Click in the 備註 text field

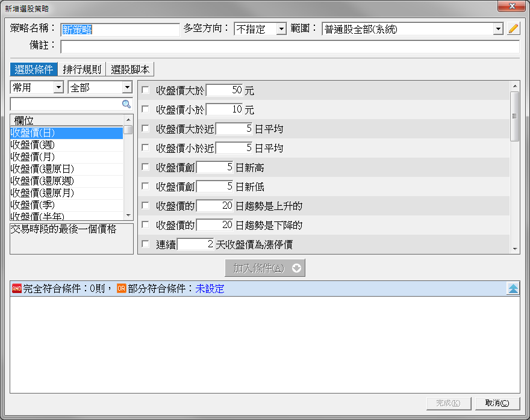coord(289,46)
